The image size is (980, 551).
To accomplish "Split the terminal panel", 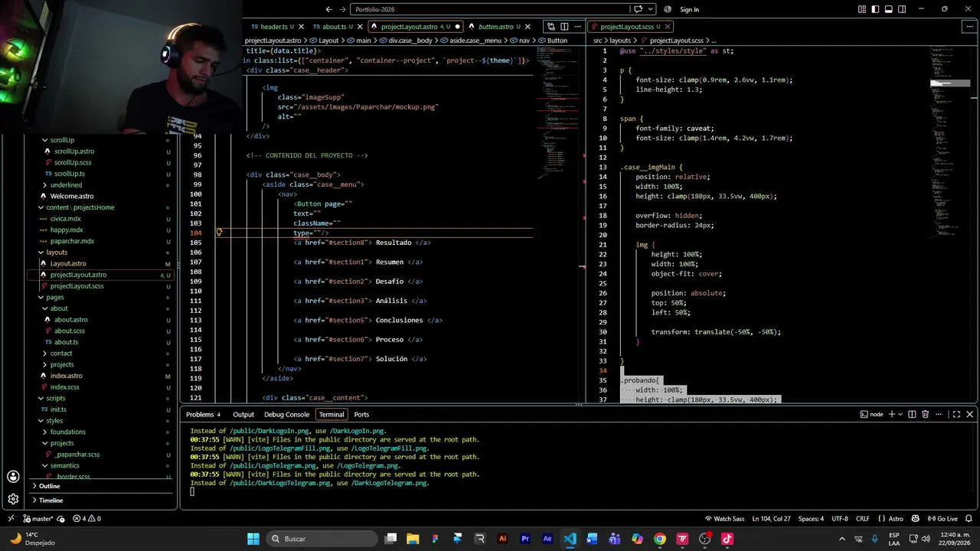I will [911, 414].
